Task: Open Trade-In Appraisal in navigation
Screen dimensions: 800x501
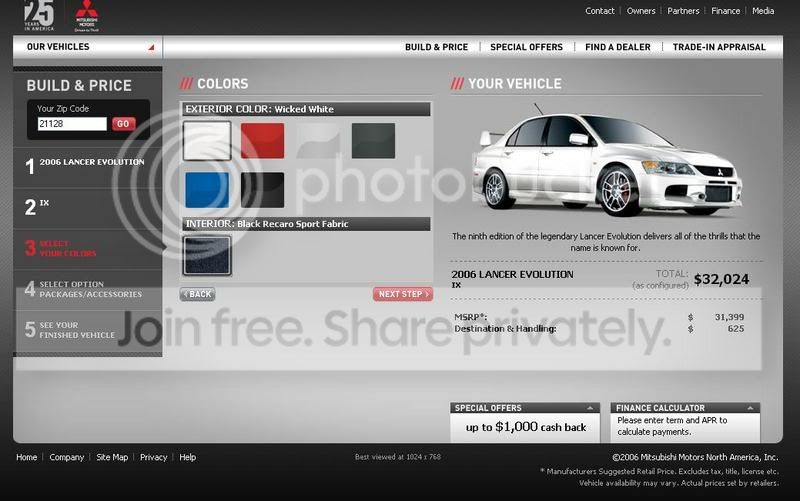Action: [x=719, y=47]
